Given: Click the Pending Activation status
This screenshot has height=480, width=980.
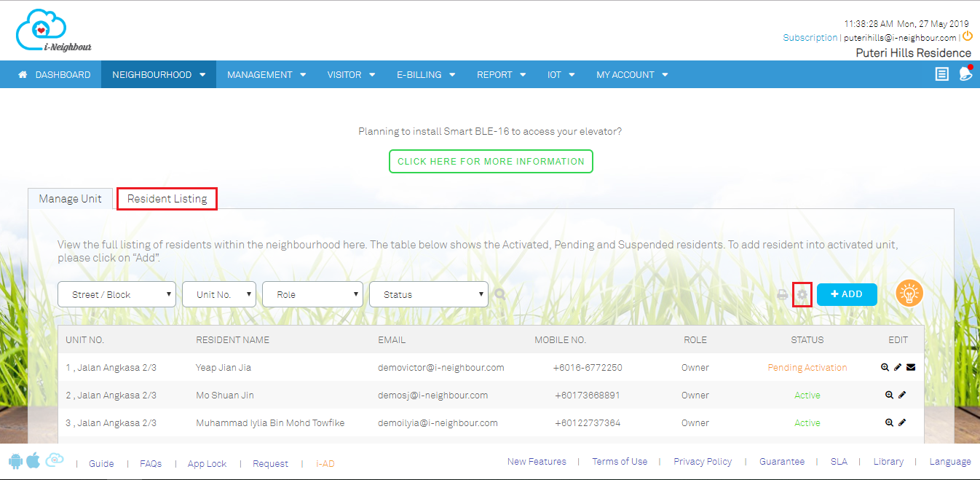Looking at the screenshot, I should [807, 368].
